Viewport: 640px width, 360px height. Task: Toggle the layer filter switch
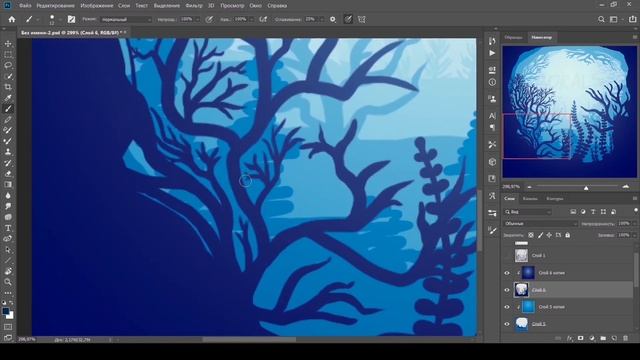tap(636, 210)
